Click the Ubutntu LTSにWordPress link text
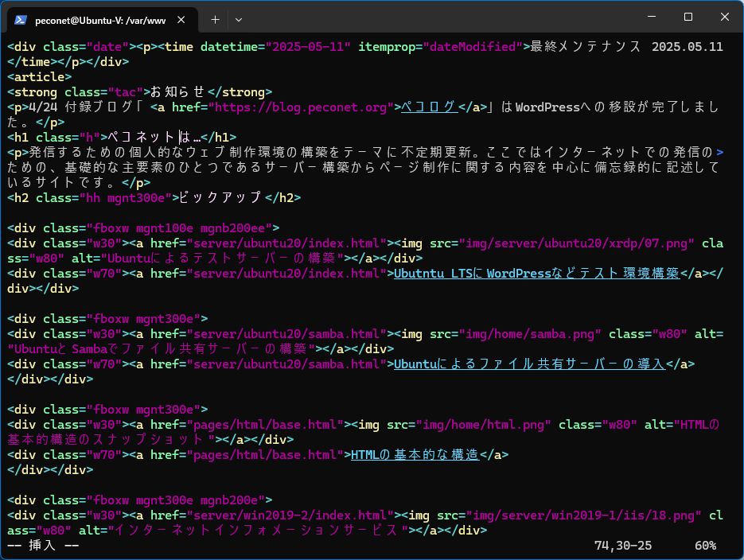 [536, 274]
